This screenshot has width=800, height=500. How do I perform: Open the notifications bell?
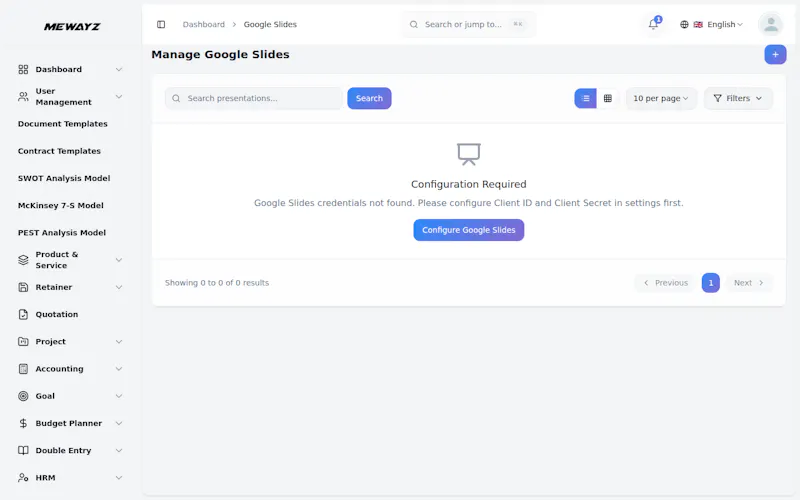pyautogui.click(x=653, y=24)
